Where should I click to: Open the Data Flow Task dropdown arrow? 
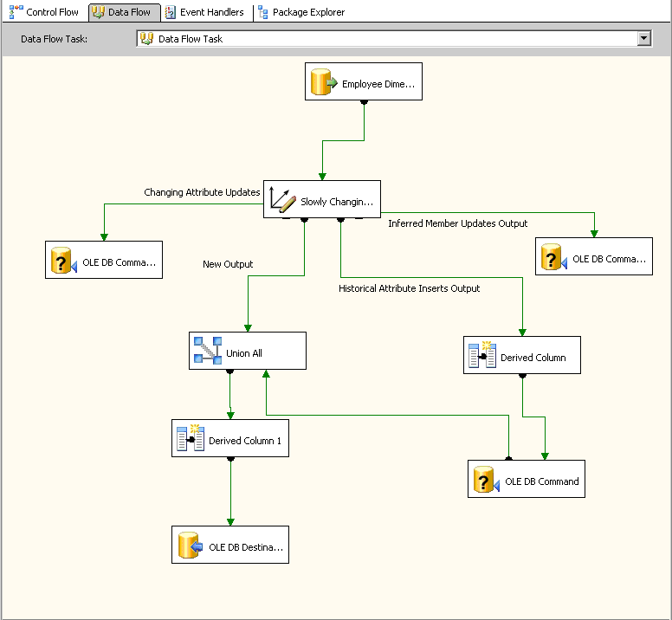[x=643, y=39]
